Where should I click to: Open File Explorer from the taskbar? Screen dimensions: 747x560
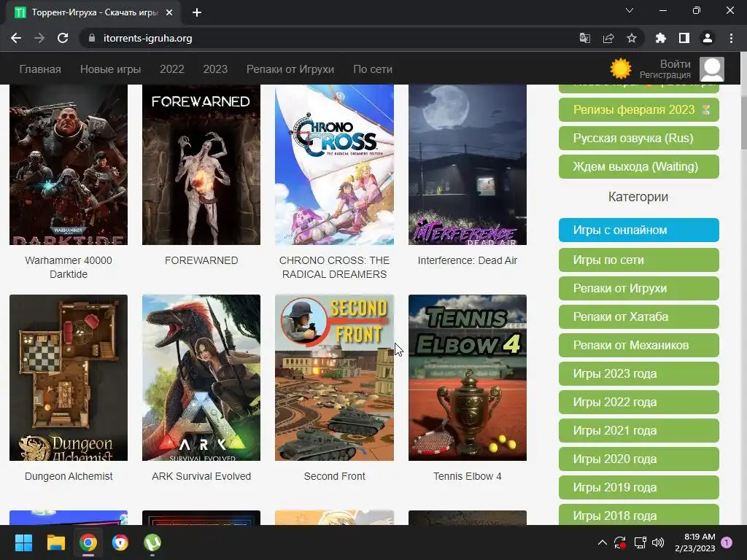[x=55, y=542]
